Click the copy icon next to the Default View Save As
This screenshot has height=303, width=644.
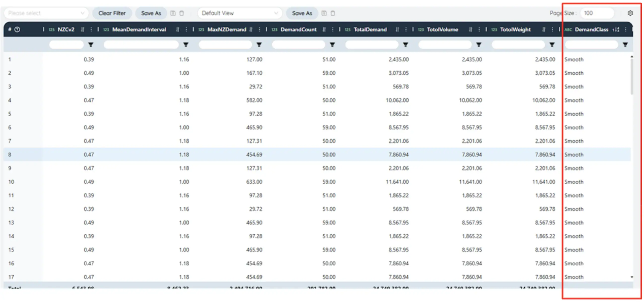coord(324,13)
